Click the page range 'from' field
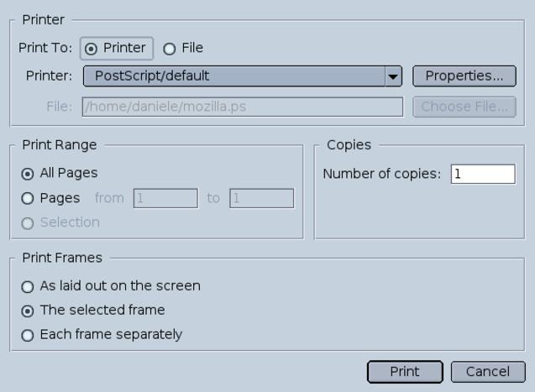This screenshot has height=392, width=535. [165, 199]
